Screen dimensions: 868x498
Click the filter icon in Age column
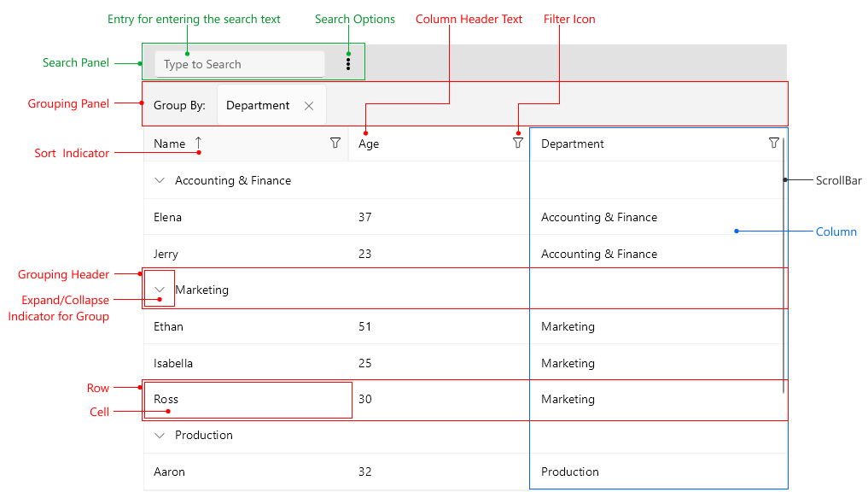click(517, 144)
